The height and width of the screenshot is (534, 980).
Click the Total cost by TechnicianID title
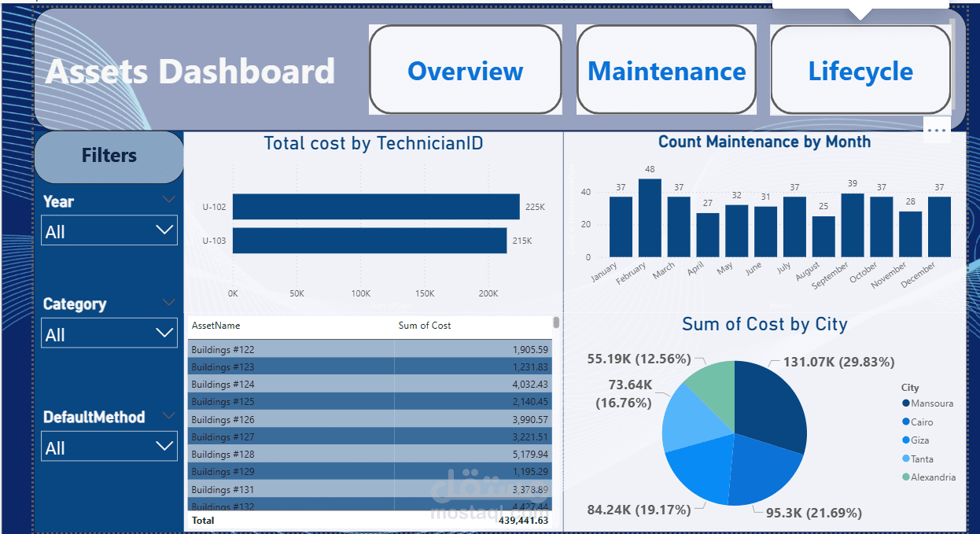coord(373,143)
